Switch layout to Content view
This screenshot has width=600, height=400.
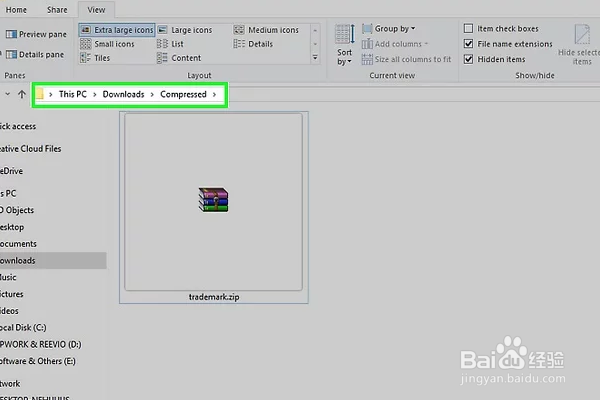(179, 58)
